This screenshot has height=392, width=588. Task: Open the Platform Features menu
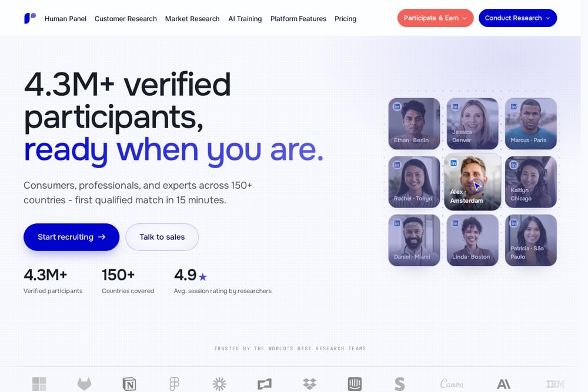[298, 19]
